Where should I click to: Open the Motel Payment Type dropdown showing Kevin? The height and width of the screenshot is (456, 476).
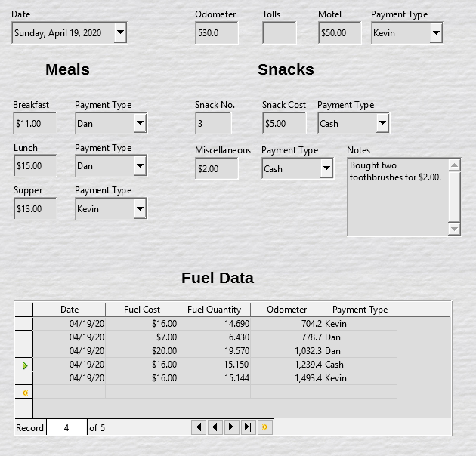[436, 32]
